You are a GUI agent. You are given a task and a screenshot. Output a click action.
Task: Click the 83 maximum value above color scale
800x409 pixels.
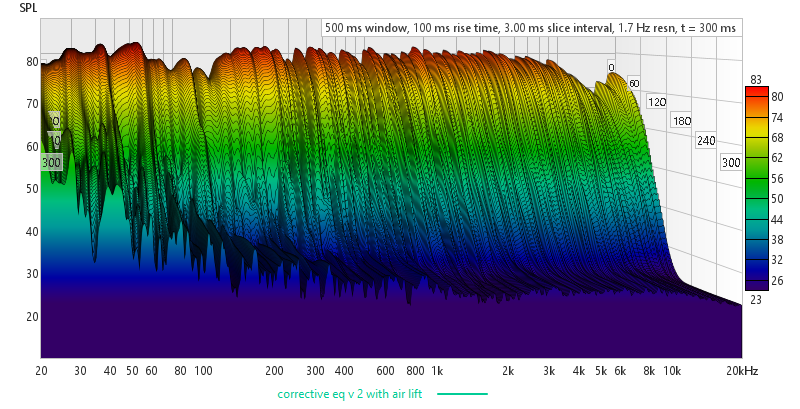point(755,78)
